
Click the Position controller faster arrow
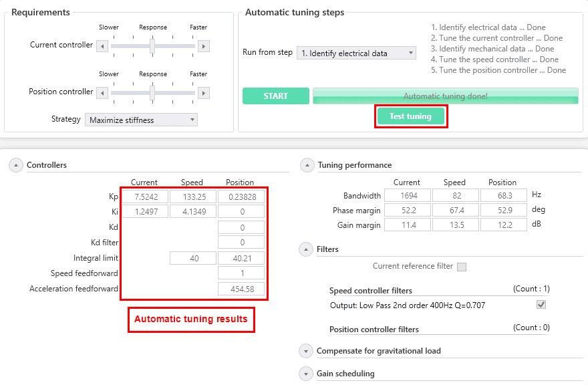pyautogui.click(x=204, y=93)
